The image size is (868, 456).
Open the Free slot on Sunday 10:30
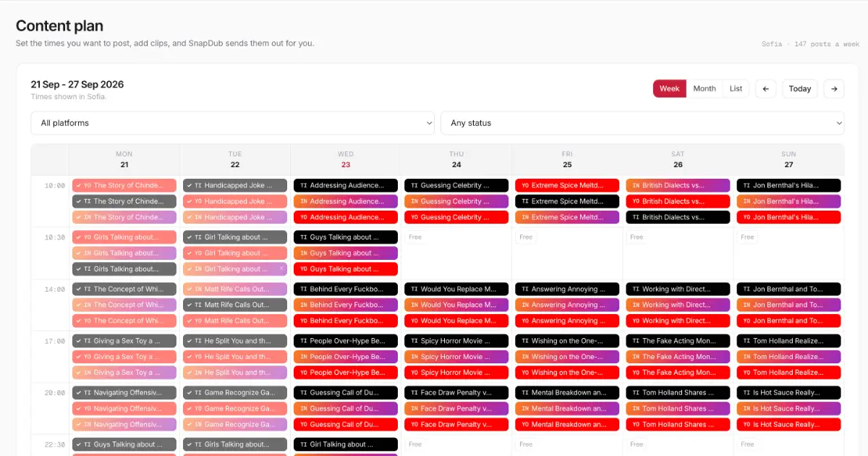[747, 237]
